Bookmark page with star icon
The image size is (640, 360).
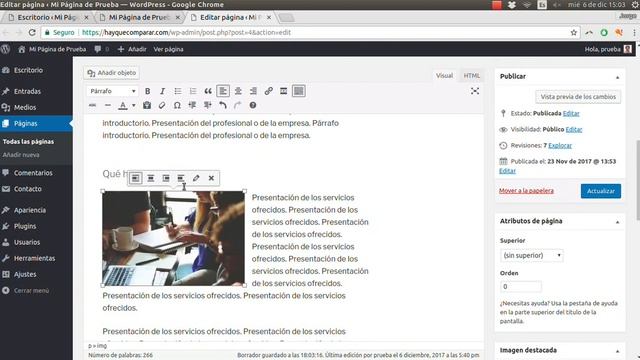pyautogui.click(x=573, y=33)
